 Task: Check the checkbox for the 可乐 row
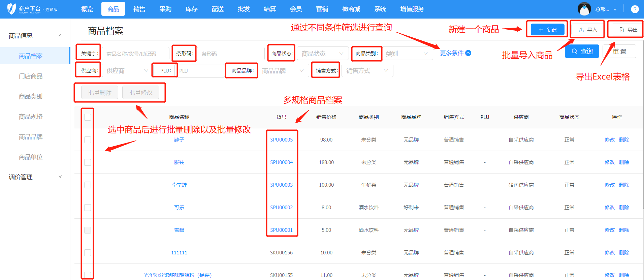click(x=88, y=208)
